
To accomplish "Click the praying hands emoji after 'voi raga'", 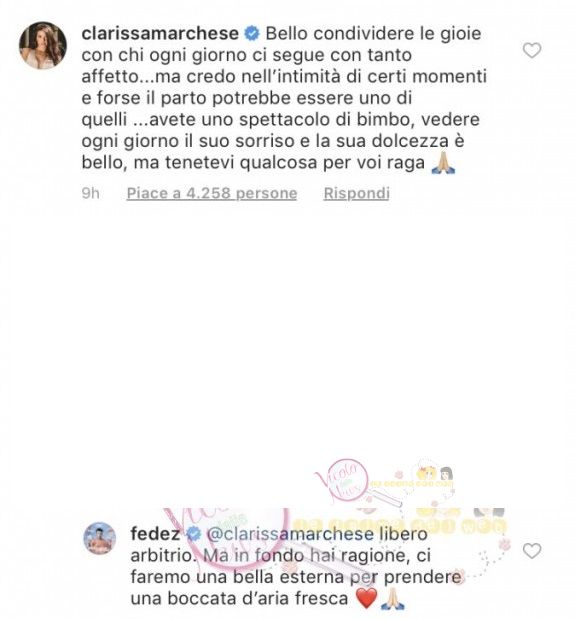I will pyautogui.click(x=443, y=163).
